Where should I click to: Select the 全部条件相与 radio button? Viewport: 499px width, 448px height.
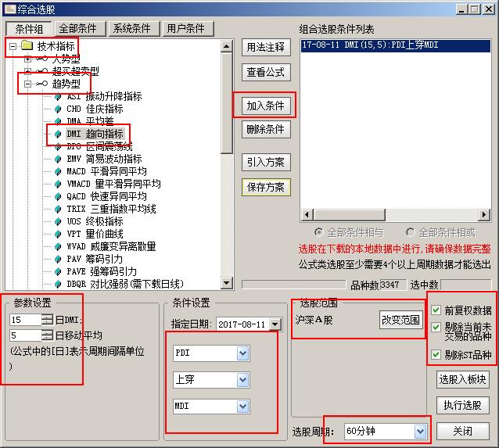point(318,232)
